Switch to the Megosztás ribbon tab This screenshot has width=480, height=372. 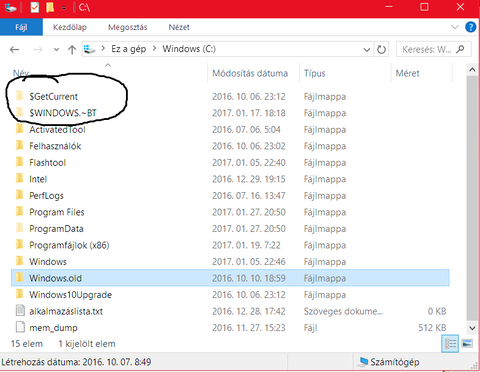click(128, 27)
